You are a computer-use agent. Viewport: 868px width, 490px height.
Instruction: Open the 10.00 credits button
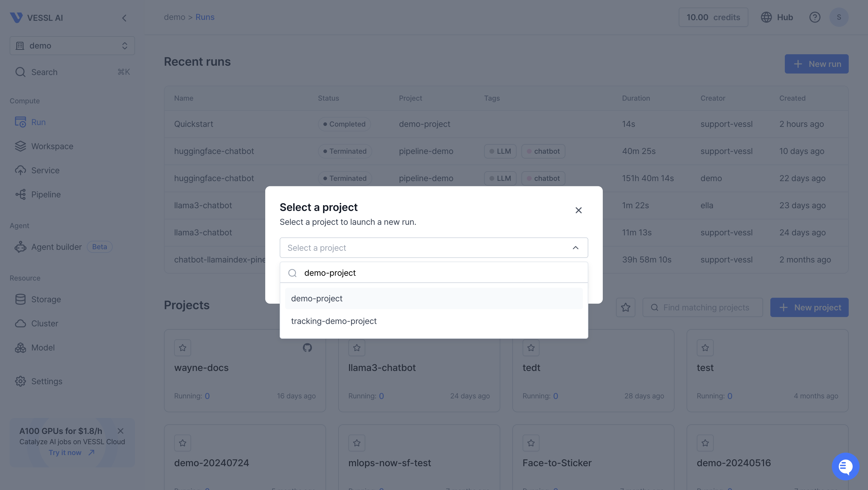(713, 17)
